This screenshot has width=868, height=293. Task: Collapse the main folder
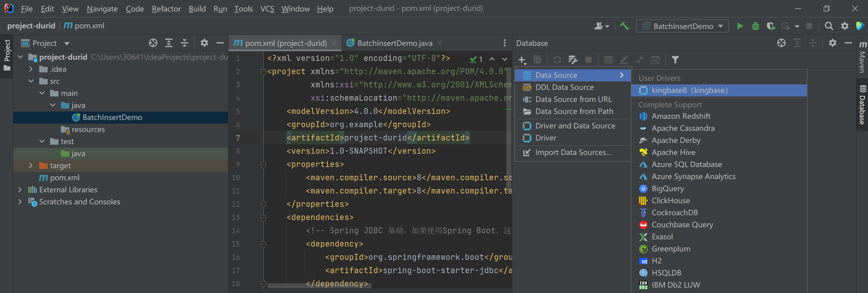coord(42,93)
